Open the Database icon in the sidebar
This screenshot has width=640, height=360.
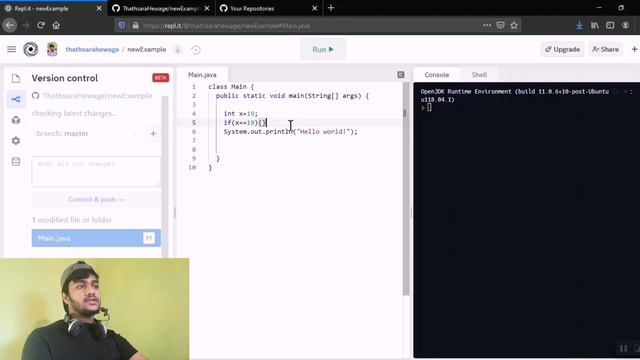[16, 162]
